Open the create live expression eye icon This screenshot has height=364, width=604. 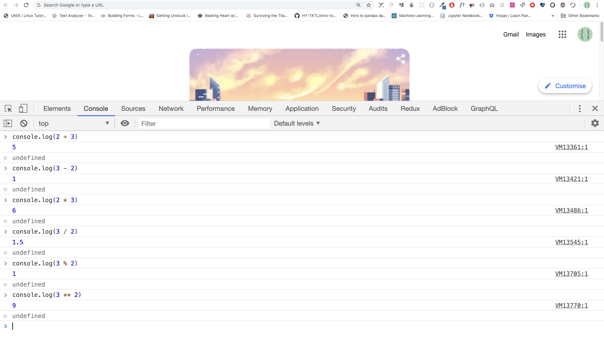pos(125,123)
